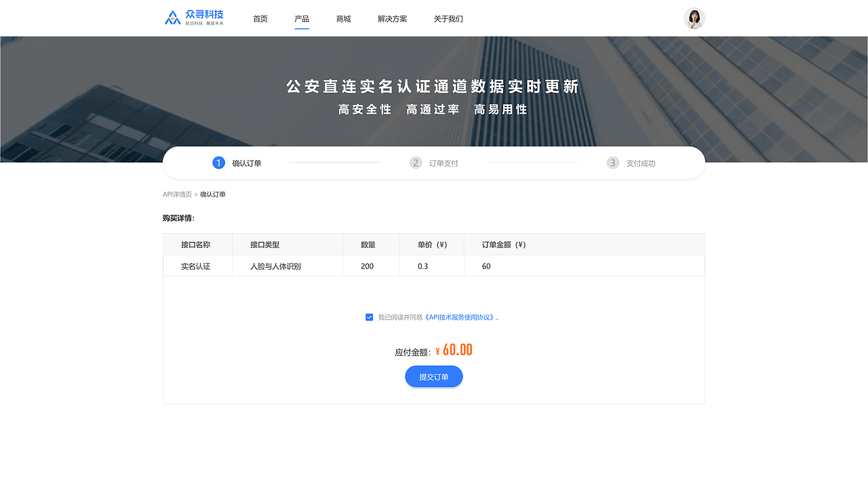Viewport: 868px width, 488px height.
Task: Click step 3 支付成功 circle indicator
Action: pyautogui.click(x=612, y=163)
